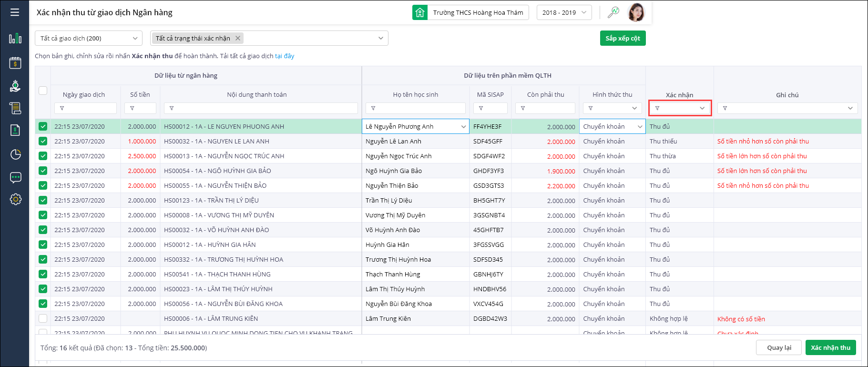Click the 'tại đây' download link

pyautogui.click(x=285, y=56)
